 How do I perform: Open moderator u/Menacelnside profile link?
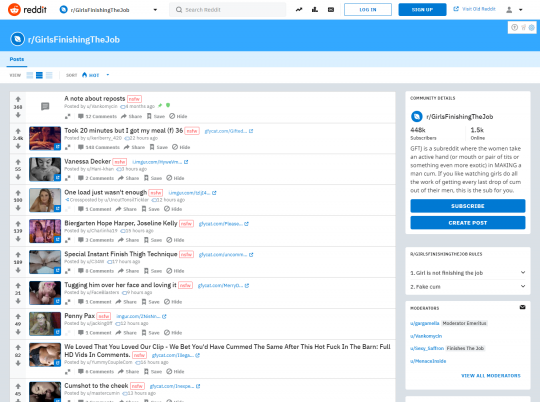point(428,361)
